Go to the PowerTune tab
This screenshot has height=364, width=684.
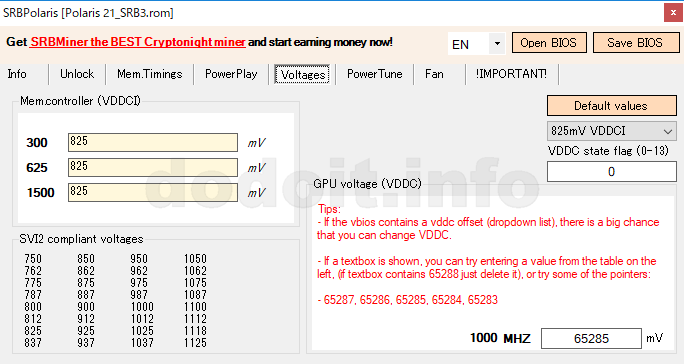point(375,74)
